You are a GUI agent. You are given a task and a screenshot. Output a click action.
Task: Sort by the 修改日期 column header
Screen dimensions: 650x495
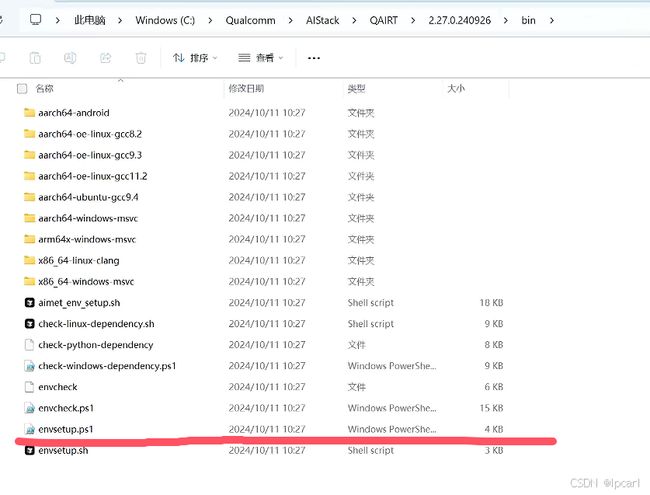(246, 88)
